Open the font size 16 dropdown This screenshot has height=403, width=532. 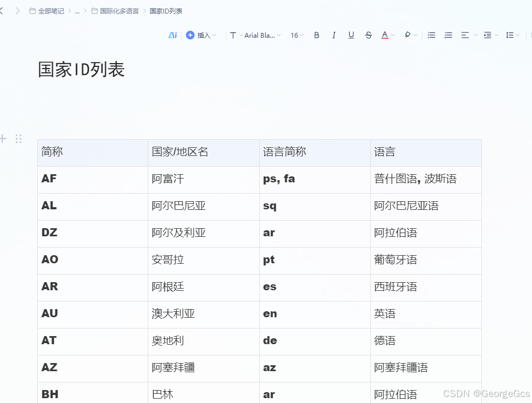(x=295, y=35)
